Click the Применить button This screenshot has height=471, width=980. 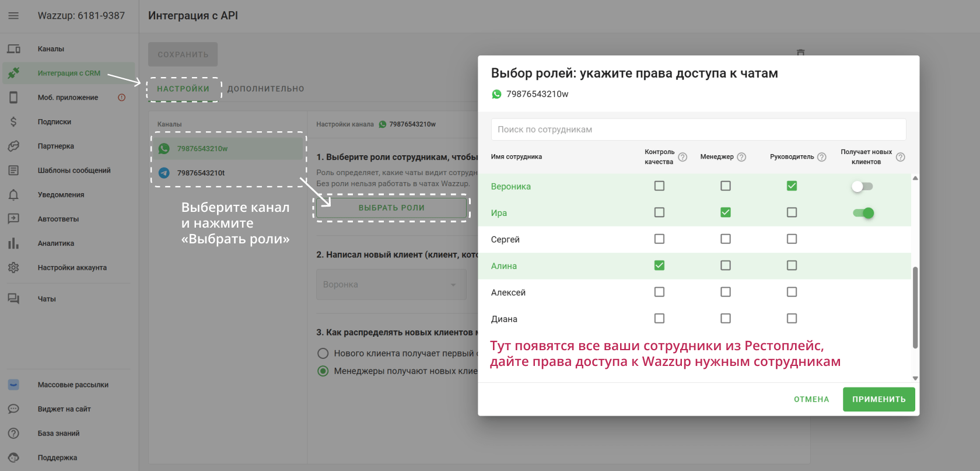(x=879, y=399)
